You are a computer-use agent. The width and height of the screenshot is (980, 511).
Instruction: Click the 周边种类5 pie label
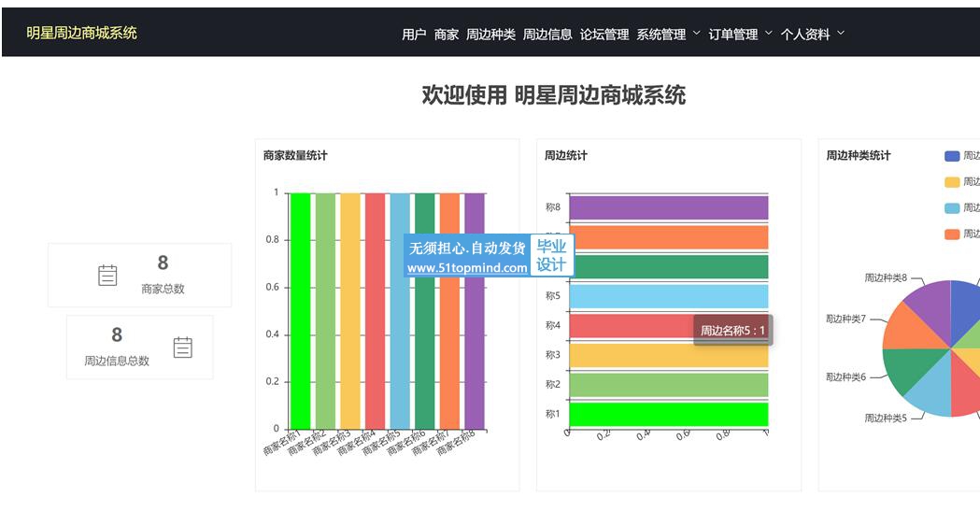click(886, 419)
